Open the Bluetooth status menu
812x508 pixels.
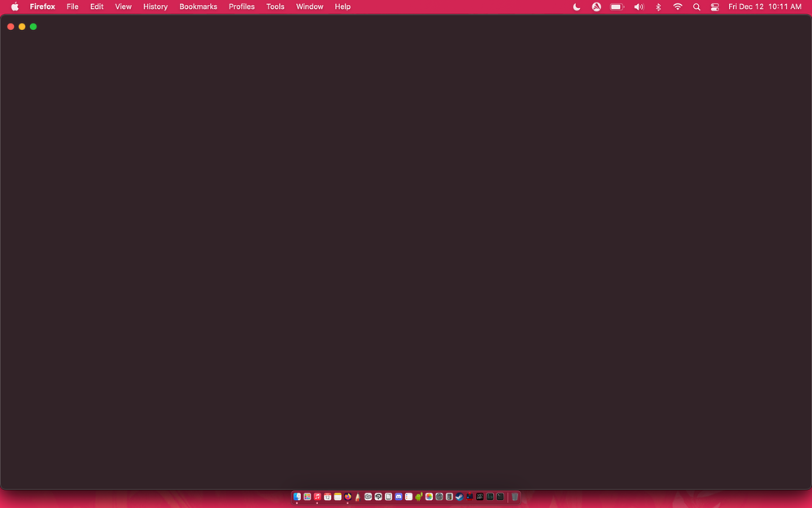click(658, 7)
